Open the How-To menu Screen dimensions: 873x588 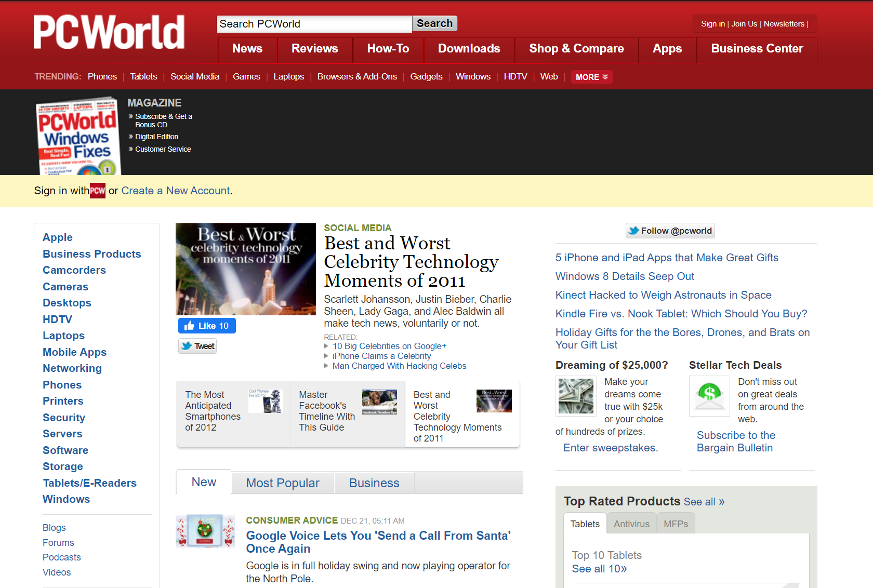(388, 49)
